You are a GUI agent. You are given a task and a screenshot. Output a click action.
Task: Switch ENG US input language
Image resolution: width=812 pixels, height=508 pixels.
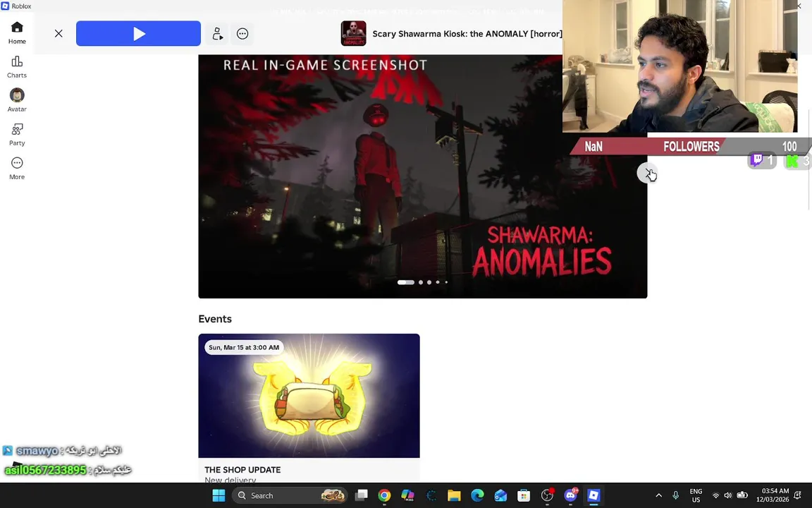coord(696,495)
